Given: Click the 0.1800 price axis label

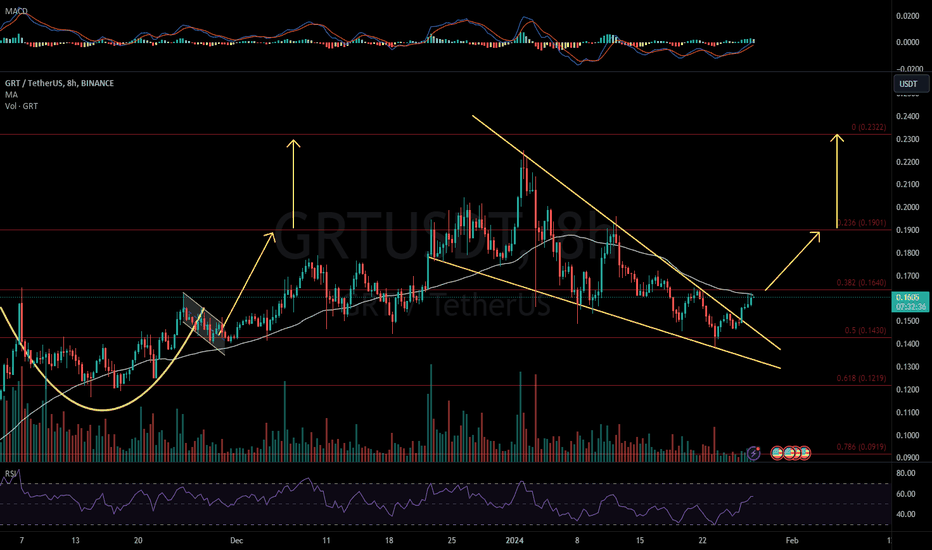Looking at the screenshot, I should point(908,253).
